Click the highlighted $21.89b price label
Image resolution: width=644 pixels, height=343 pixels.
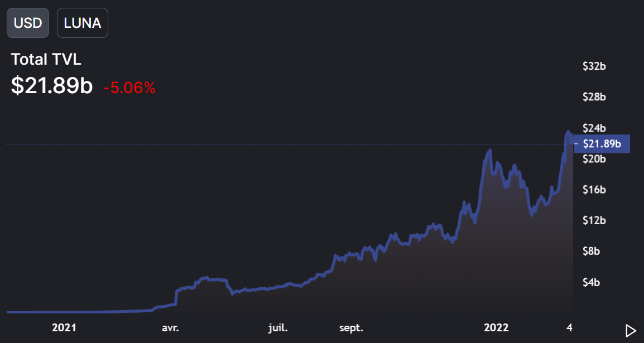[x=603, y=143]
